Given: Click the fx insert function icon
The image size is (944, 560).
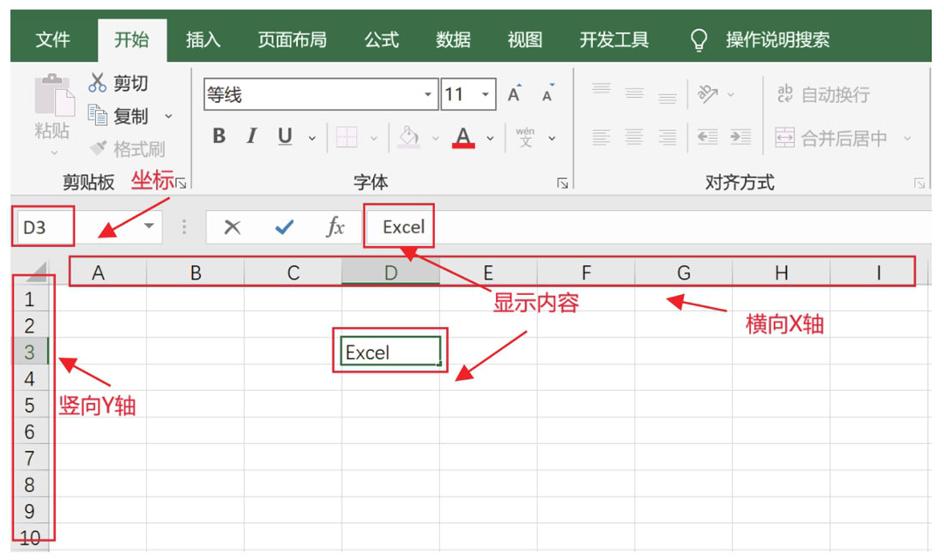Looking at the screenshot, I should pyautogui.click(x=336, y=227).
